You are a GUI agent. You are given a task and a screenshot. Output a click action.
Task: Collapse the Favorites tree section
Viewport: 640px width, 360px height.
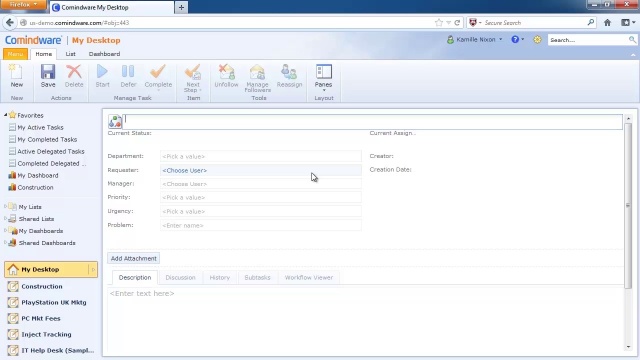pos(5,115)
